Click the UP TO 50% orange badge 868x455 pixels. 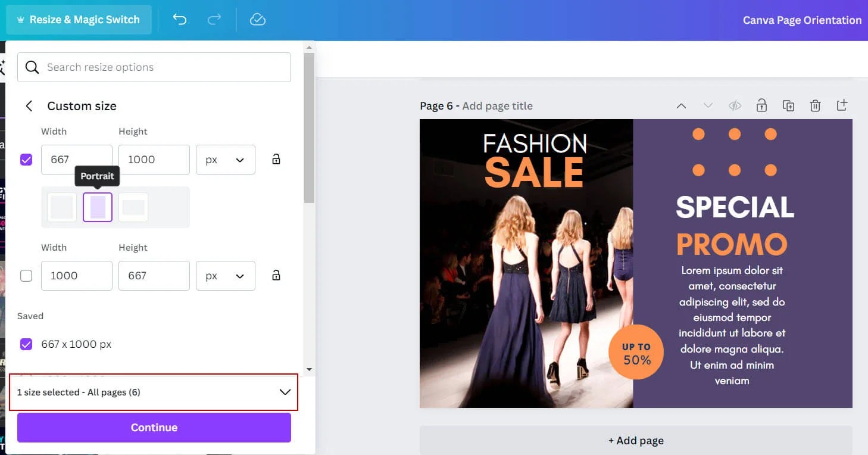(x=636, y=353)
